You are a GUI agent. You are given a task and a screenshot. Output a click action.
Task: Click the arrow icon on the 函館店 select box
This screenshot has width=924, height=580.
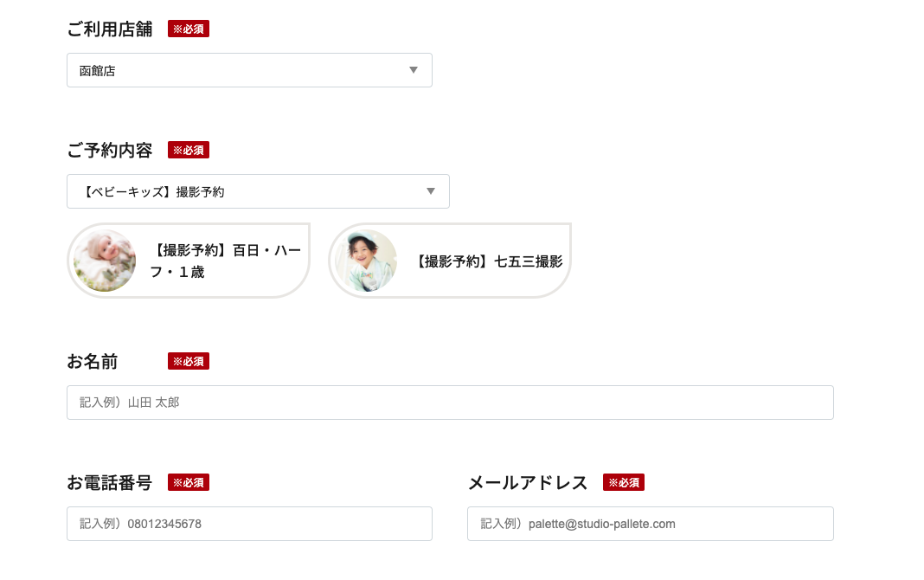pos(414,70)
